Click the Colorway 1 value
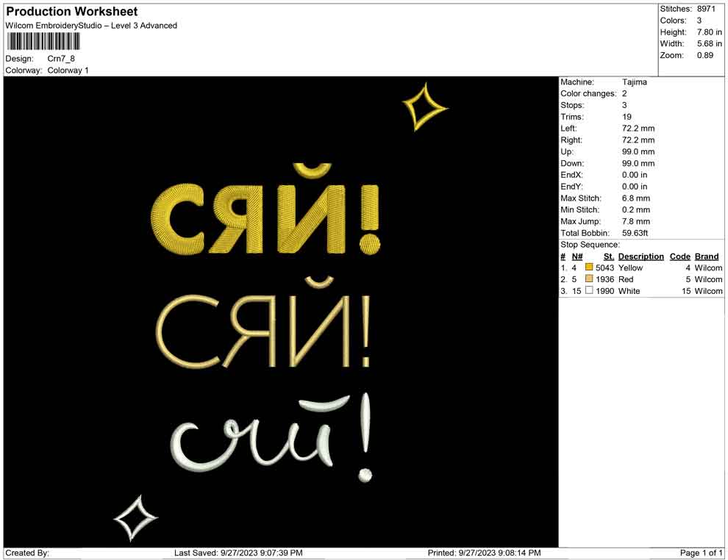728x560 pixels. pyautogui.click(x=68, y=70)
